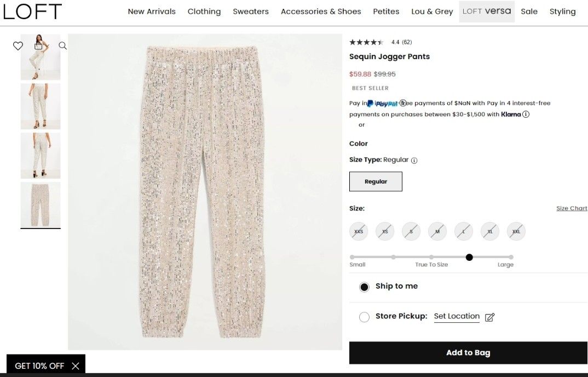588x377 pixels.
Task: Select the Ship to me option
Action: pos(365,287)
